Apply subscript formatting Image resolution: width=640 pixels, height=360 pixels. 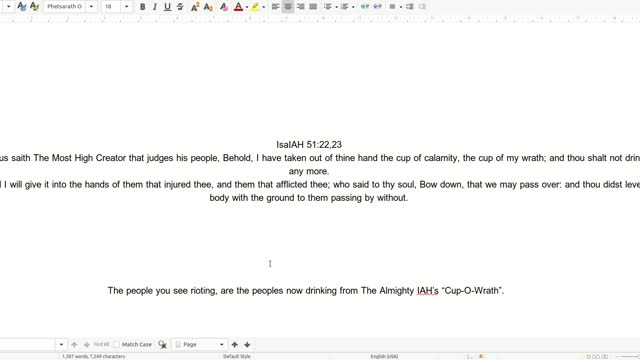(208, 7)
